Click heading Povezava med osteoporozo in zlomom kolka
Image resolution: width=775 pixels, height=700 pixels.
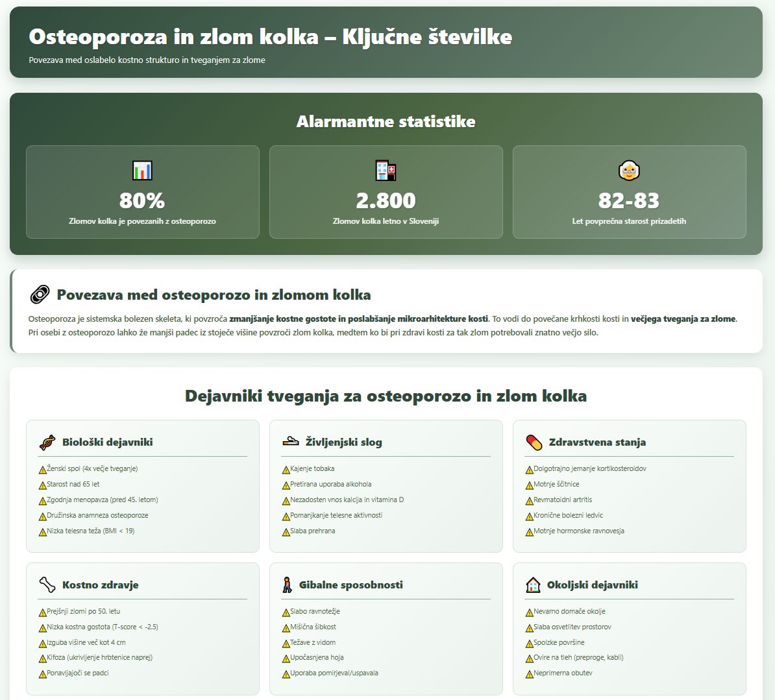coord(214,295)
